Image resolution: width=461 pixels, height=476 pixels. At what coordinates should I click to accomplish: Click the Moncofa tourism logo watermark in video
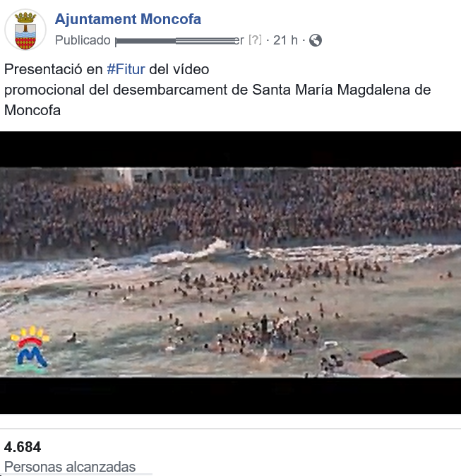(x=30, y=350)
